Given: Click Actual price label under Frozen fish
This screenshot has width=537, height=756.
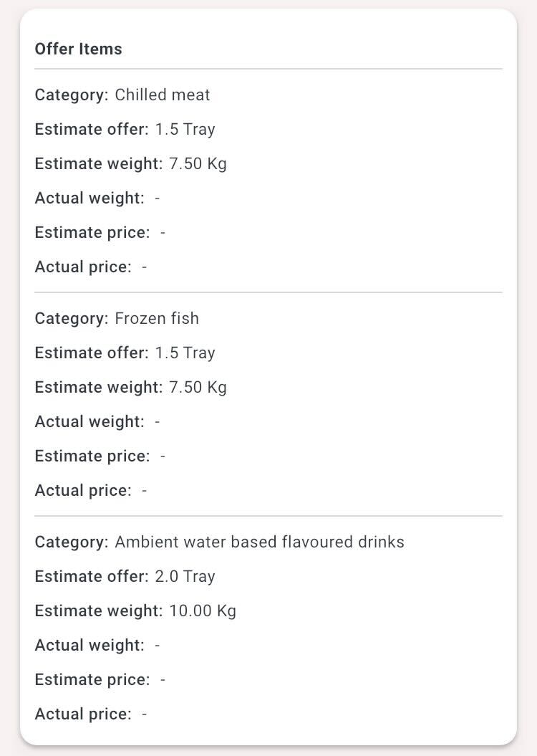Looking at the screenshot, I should [x=83, y=490].
